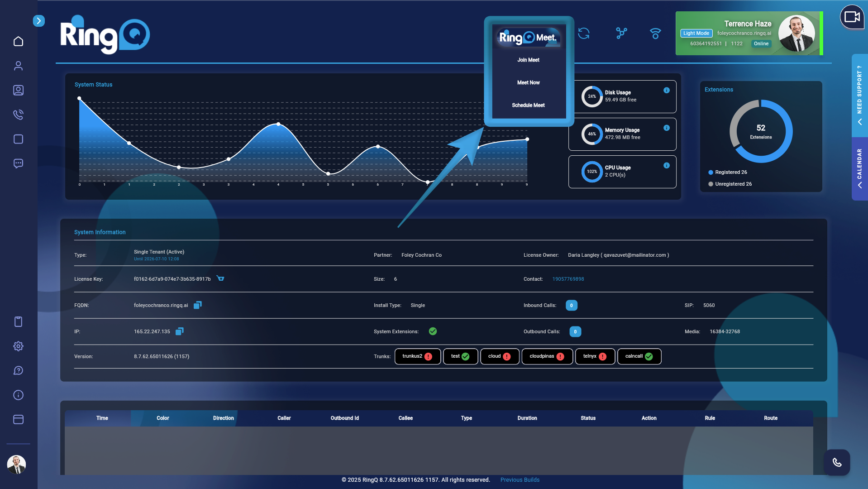868x489 pixels.
Task: Open the Home dashboard sidebar icon
Action: [x=18, y=41]
